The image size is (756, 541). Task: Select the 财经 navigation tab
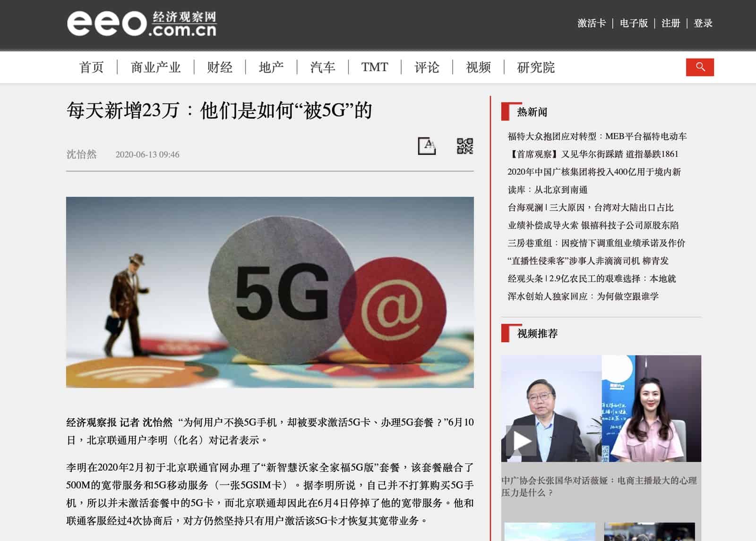(x=220, y=68)
